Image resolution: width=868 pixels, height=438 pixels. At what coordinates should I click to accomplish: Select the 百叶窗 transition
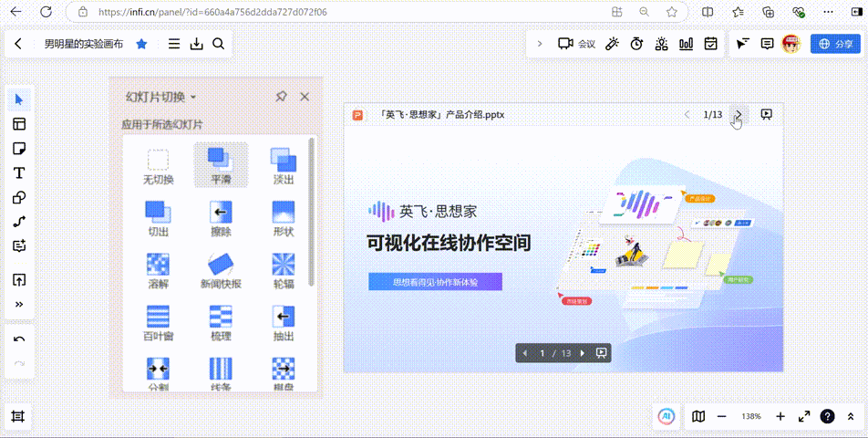point(159,323)
